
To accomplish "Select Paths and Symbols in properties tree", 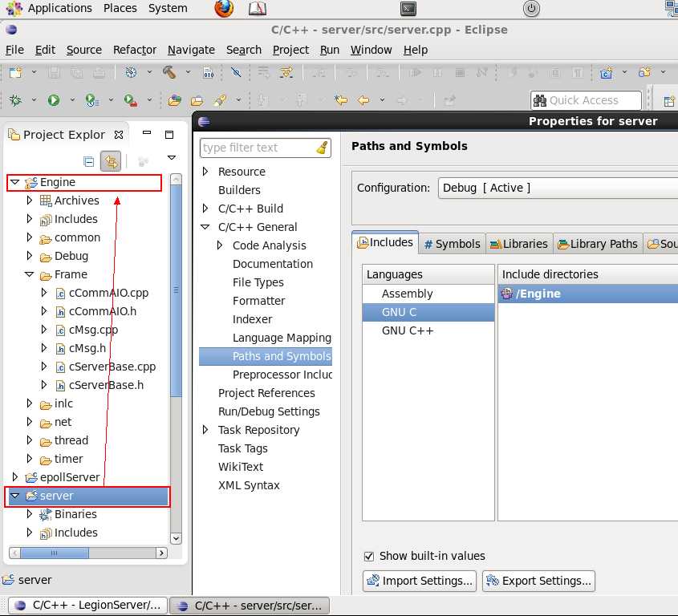I will 266,356.
